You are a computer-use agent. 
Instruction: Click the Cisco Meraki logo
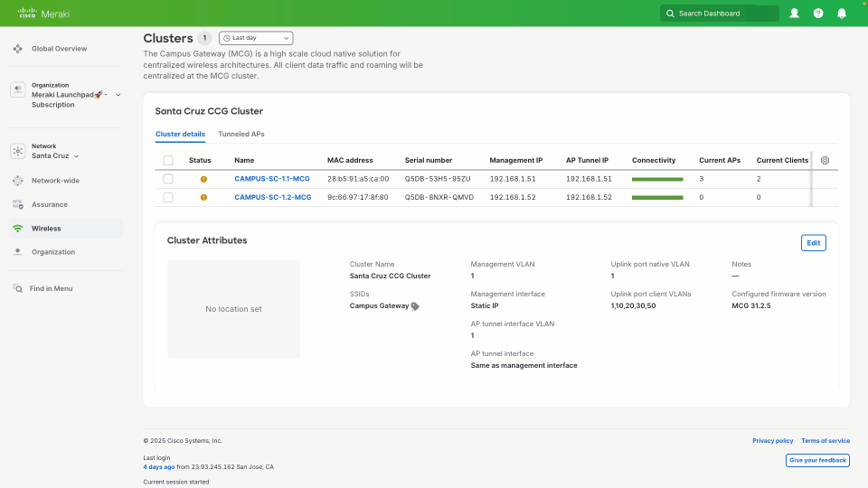point(43,14)
